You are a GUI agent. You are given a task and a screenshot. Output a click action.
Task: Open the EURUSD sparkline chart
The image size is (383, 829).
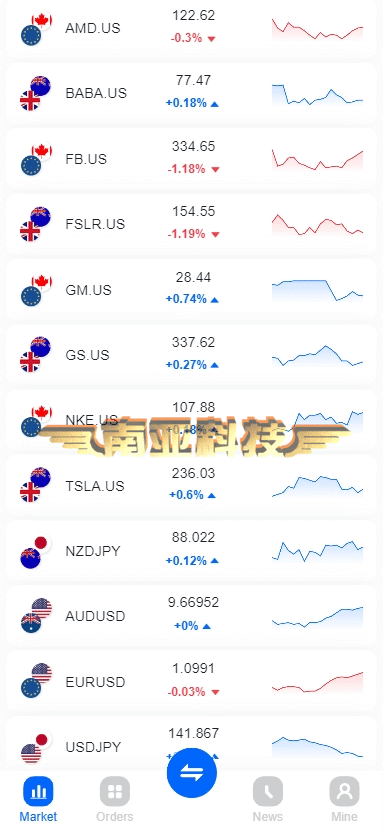point(317,682)
